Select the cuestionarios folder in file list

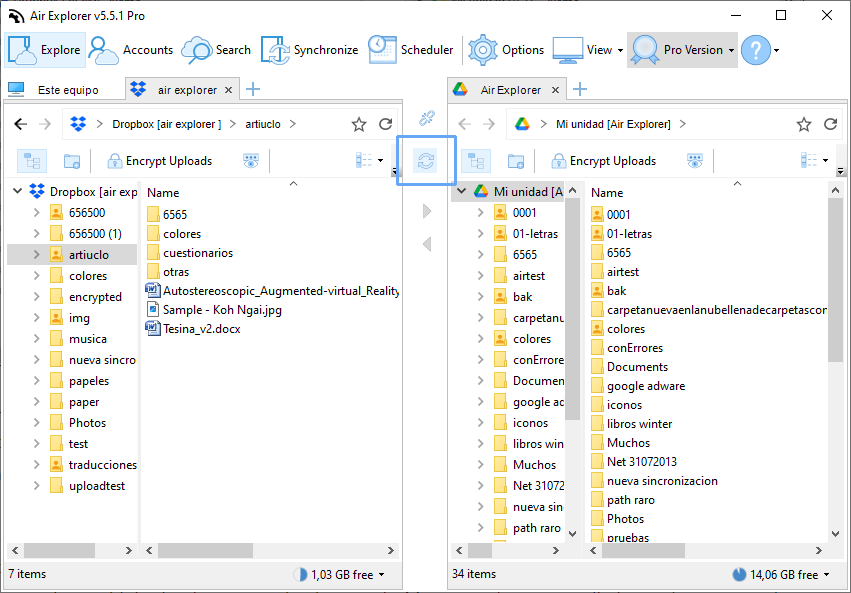click(x=190, y=253)
